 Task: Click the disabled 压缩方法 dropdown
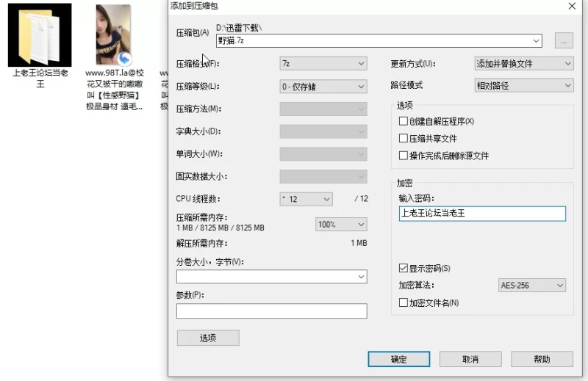[x=323, y=109]
